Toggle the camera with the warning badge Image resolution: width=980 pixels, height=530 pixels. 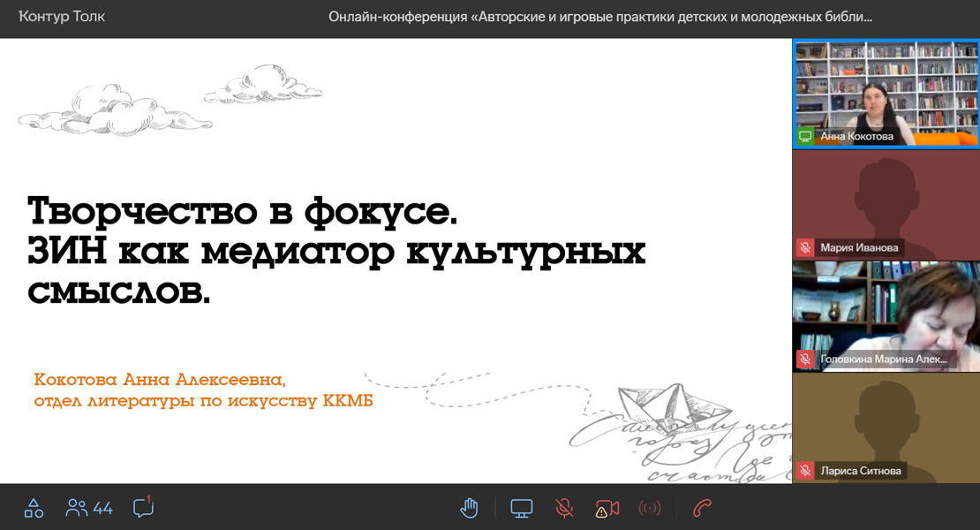point(607,508)
